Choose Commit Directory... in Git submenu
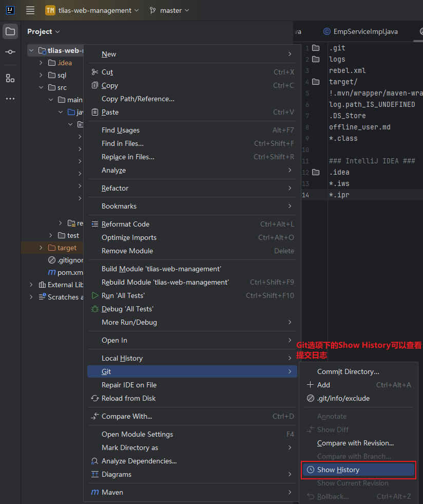Viewport: 423px width, 504px height. tap(359, 371)
